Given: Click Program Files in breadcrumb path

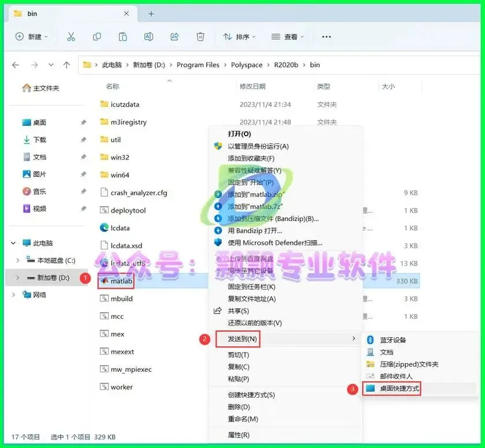Looking at the screenshot, I should point(198,65).
